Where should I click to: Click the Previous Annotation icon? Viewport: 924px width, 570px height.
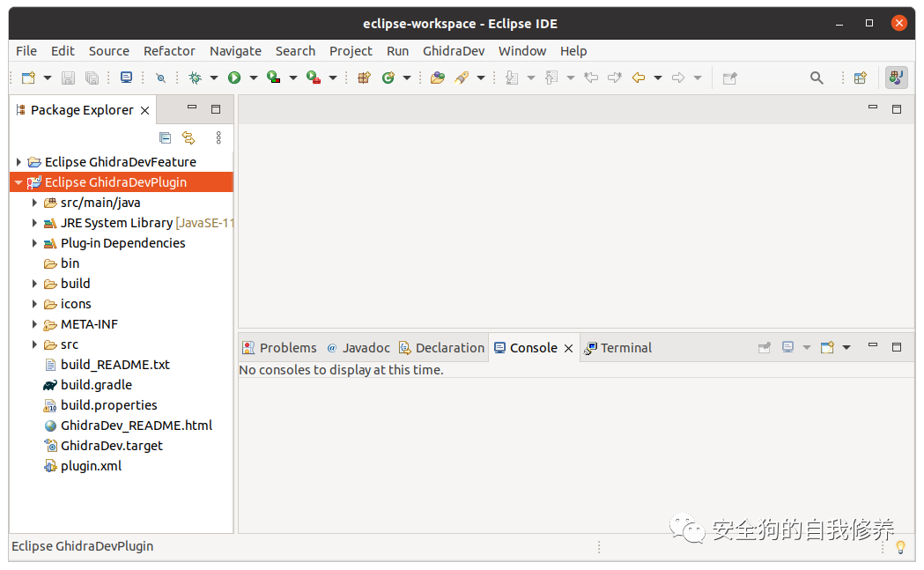[x=551, y=78]
